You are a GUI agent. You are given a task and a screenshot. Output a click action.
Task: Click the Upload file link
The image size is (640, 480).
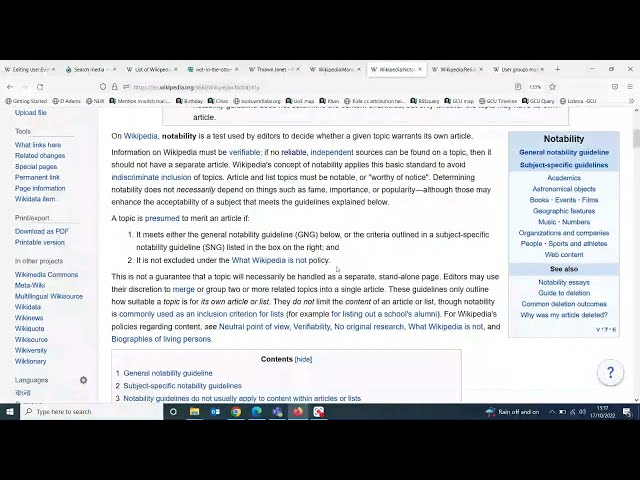point(31,113)
